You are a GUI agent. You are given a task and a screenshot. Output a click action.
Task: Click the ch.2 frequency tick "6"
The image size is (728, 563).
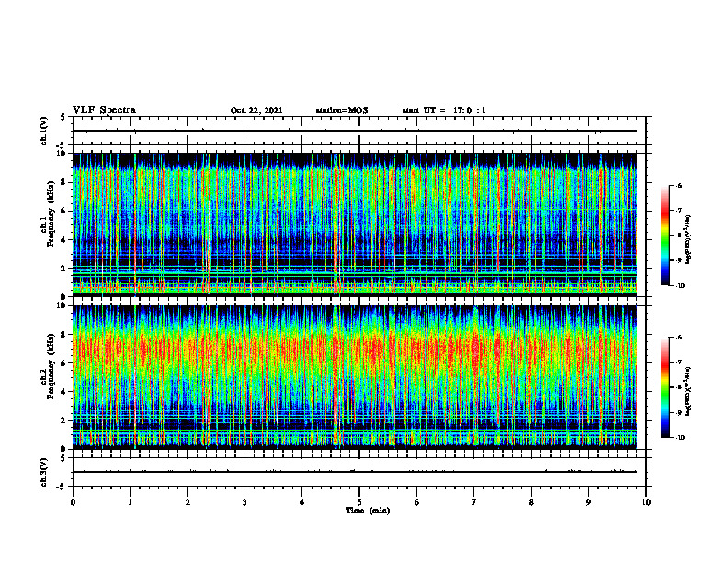pyautogui.click(x=64, y=363)
